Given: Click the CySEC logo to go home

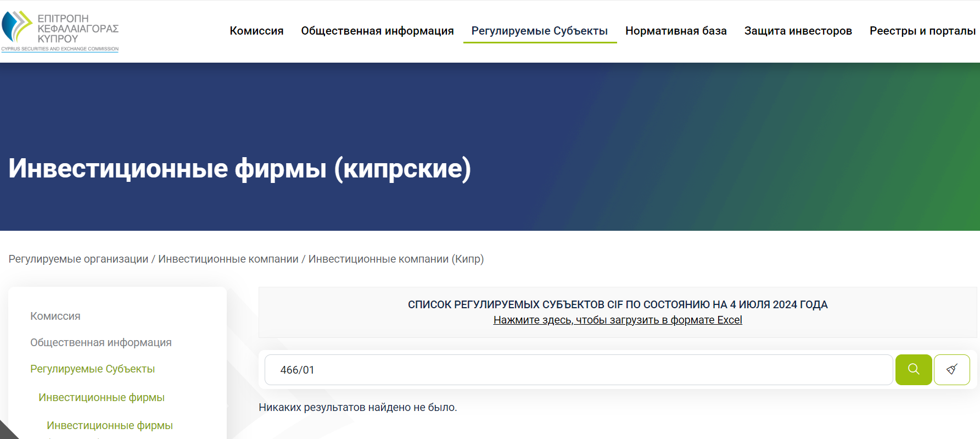Looking at the screenshot, I should coord(60,31).
